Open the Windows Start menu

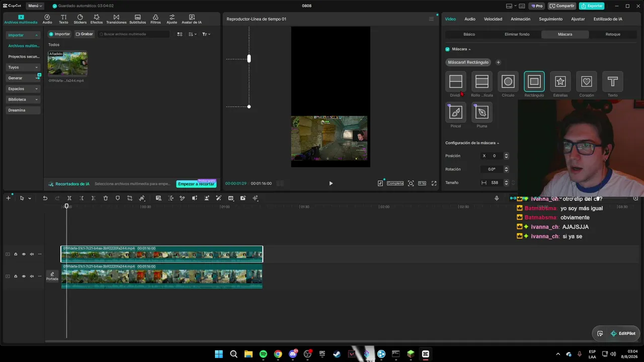point(219,354)
